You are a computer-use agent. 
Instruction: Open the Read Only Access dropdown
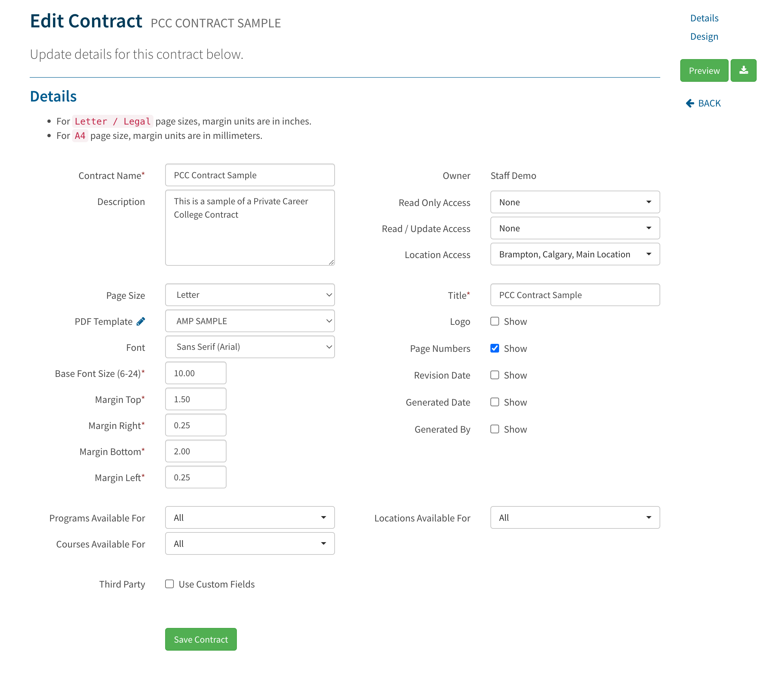coord(575,202)
